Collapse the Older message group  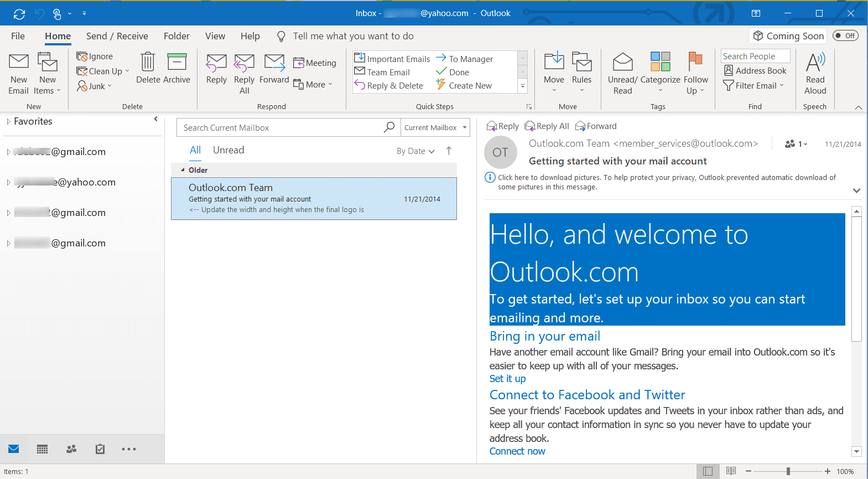pyautogui.click(x=183, y=170)
